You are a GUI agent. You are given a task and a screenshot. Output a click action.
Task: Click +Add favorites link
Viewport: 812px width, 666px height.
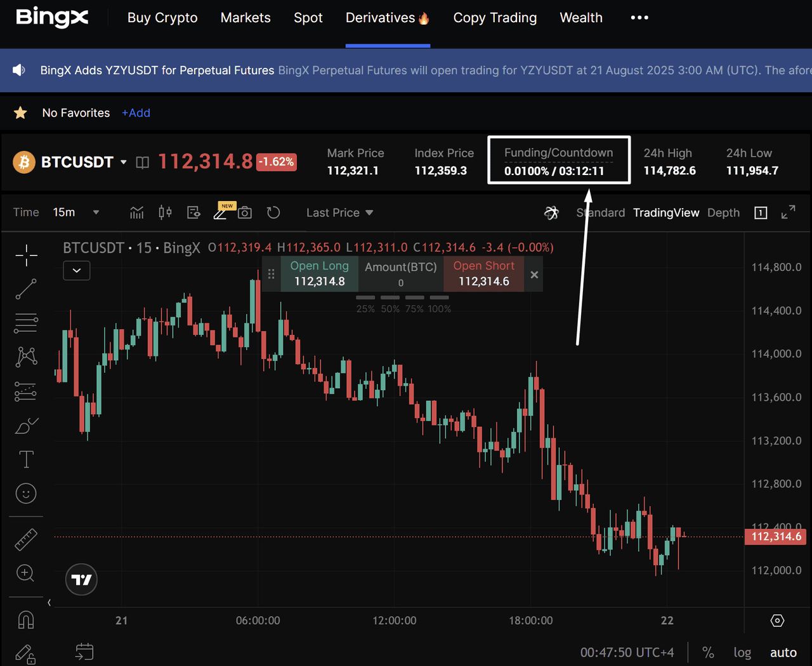pos(136,113)
